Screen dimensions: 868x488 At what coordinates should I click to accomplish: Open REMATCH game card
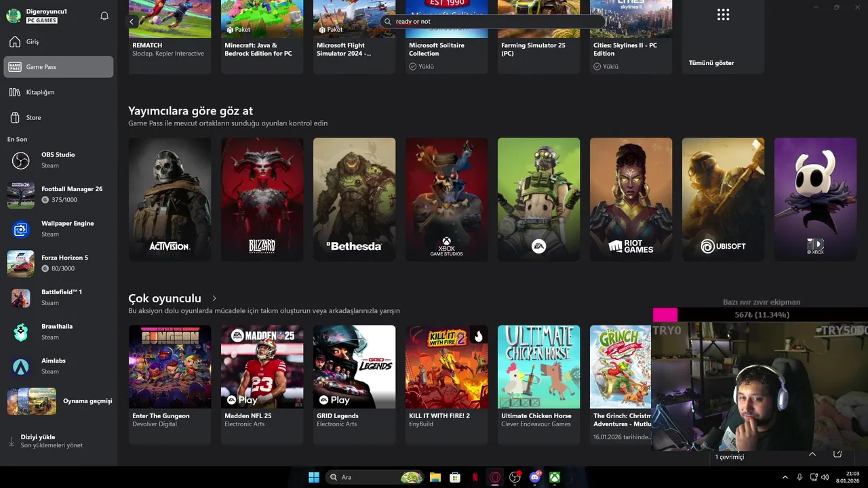pyautogui.click(x=170, y=37)
